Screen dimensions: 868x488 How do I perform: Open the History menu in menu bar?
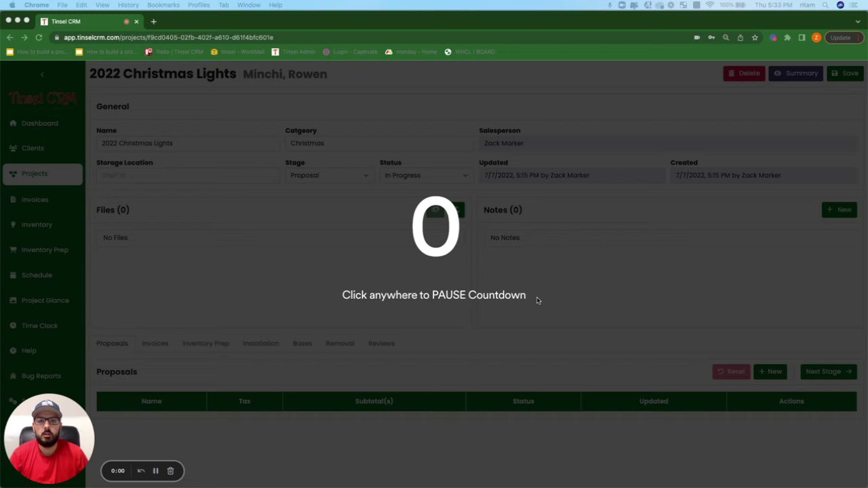click(x=128, y=5)
